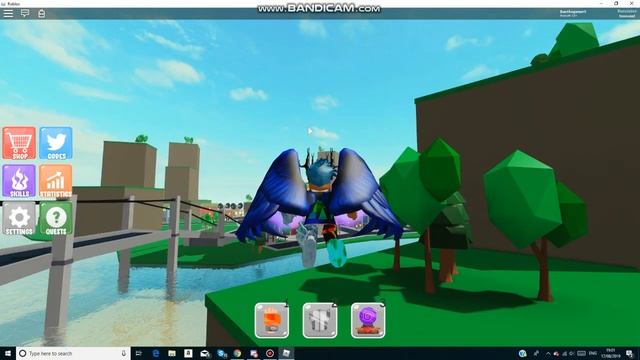Viewport: 640px width, 360px height.
Task: Open the Shop menu button
Action: pyautogui.click(x=19, y=143)
